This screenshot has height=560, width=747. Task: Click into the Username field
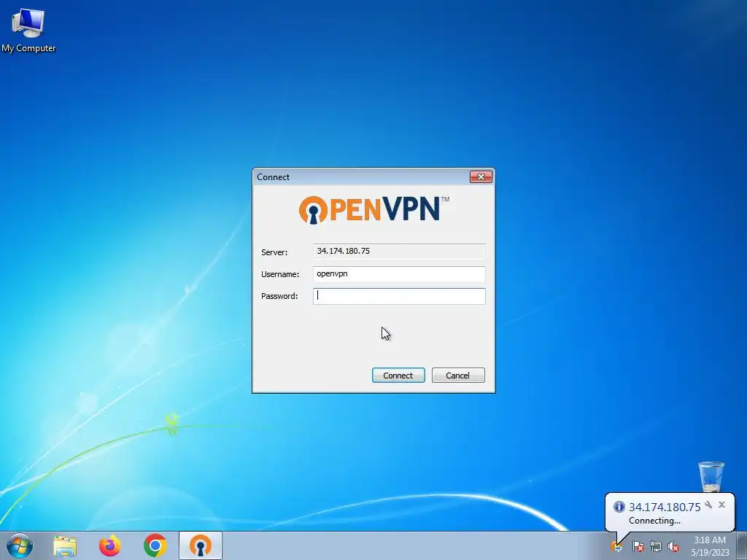(x=399, y=274)
